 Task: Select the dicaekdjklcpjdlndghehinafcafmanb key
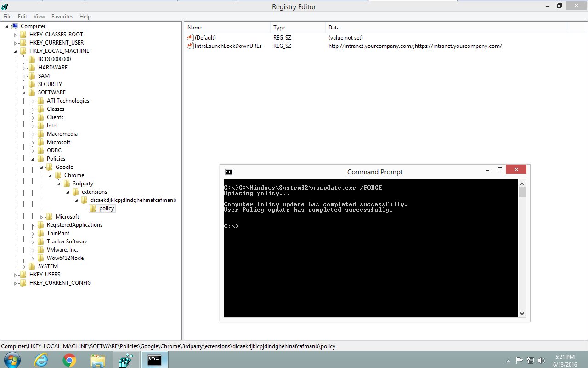134,200
